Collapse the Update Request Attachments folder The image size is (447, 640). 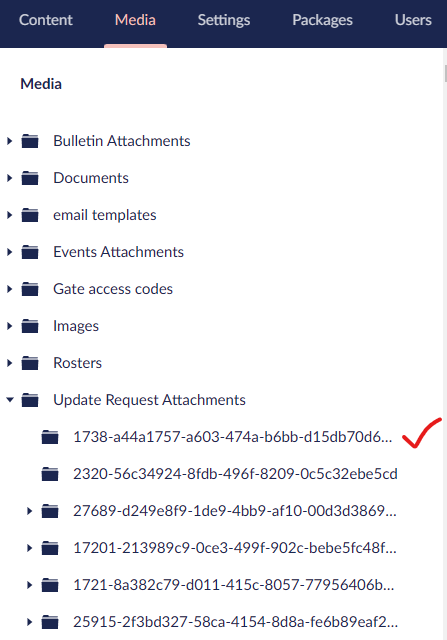click(10, 400)
